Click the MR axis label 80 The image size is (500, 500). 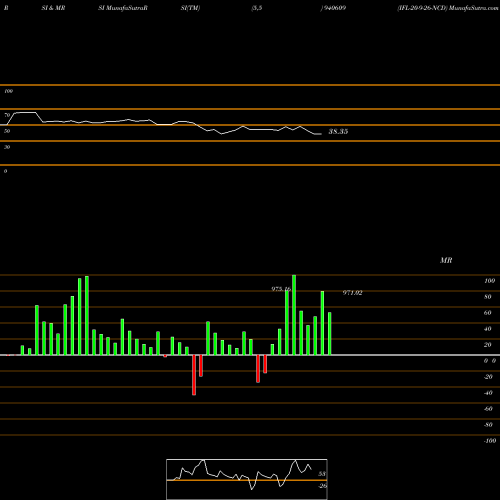click(488, 297)
